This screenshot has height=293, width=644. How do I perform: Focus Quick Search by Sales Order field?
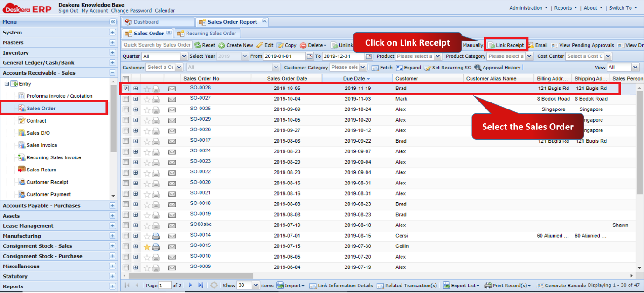157,45
